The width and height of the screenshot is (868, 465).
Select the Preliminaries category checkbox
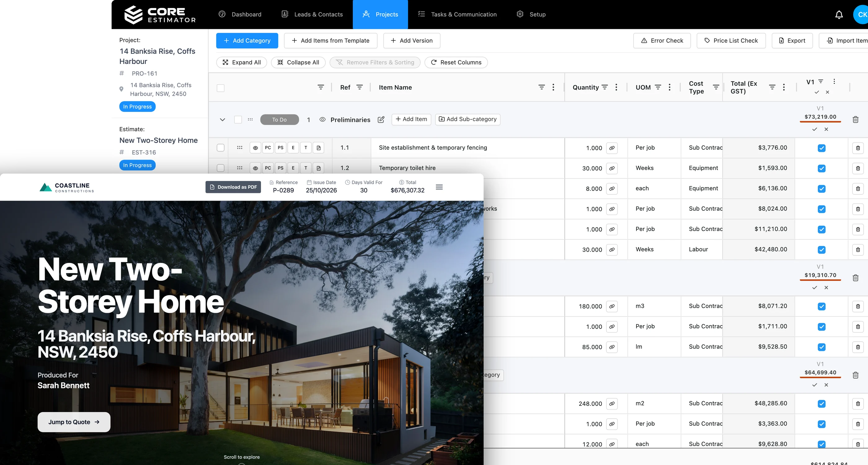pyautogui.click(x=238, y=120)
